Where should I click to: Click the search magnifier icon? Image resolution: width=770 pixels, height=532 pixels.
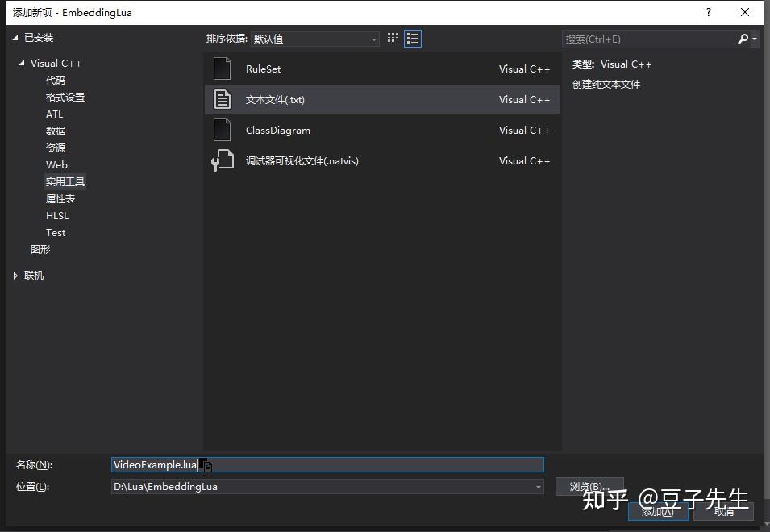pyautogui.click(x=743, y=39)
